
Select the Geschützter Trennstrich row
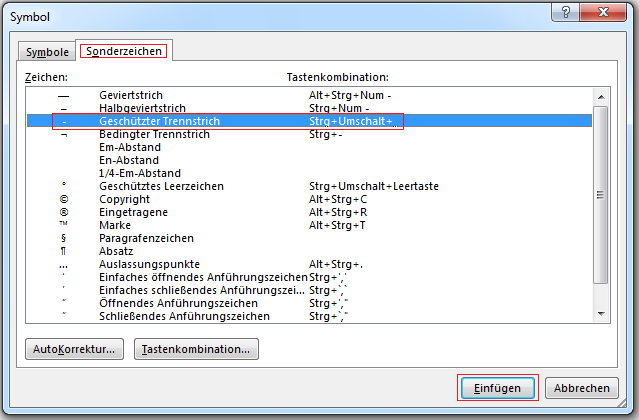(309, 121)
